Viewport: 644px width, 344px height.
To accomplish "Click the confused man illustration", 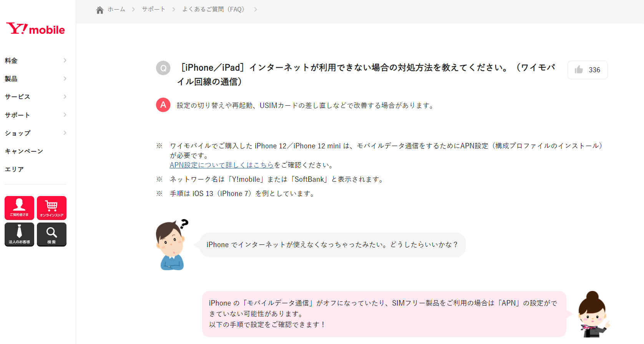I will coord(172,245).
